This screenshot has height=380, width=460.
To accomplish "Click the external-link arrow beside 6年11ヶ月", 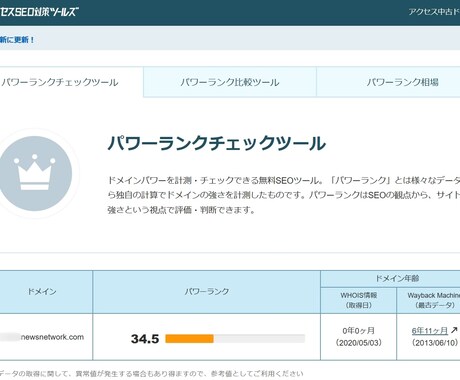I will pyautogui.click(x=454, y=330).
